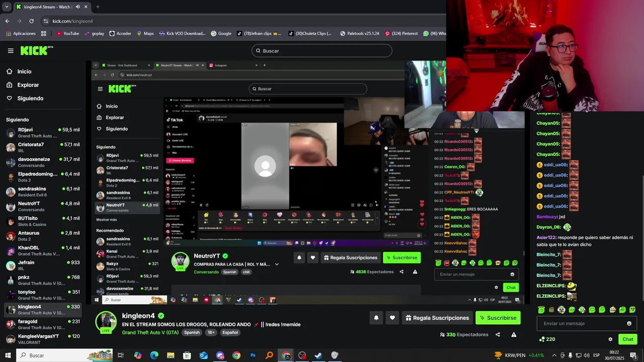Open KengleeVargasYT VALORANT channel
The width and height of the screenshot is (644, 362).
click(x=43, y=339)
